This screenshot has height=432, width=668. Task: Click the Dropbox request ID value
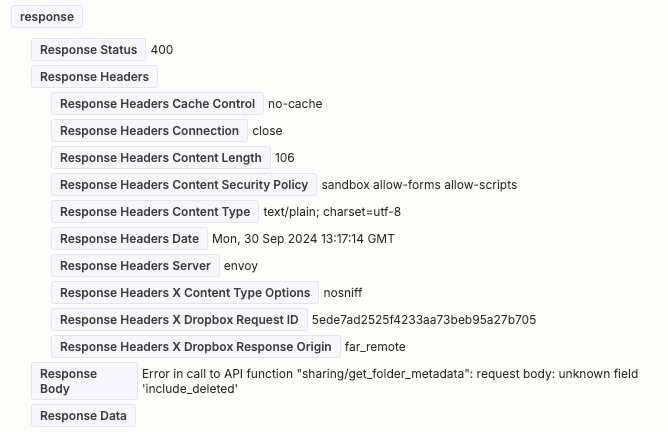pyautogui.click(x=424, y=320)
